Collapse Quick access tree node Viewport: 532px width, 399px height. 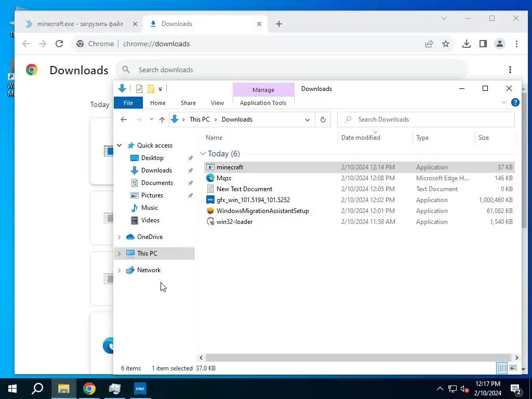(119, 145)
